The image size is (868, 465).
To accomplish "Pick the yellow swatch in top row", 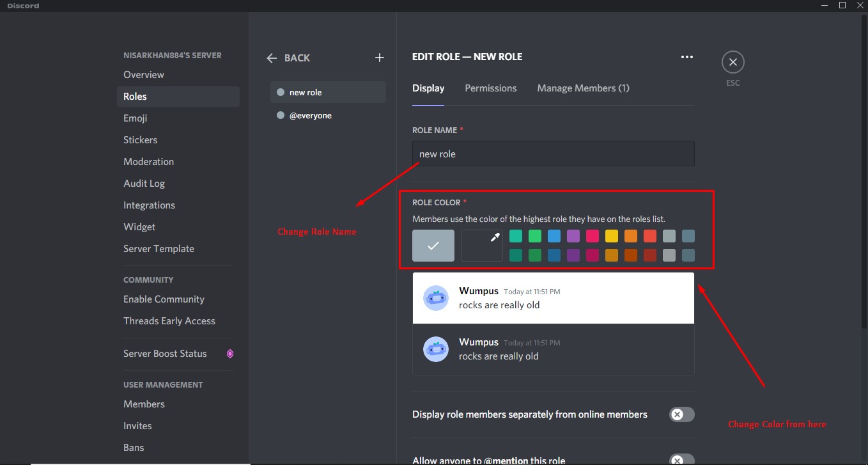I will (x=612, y=236).
